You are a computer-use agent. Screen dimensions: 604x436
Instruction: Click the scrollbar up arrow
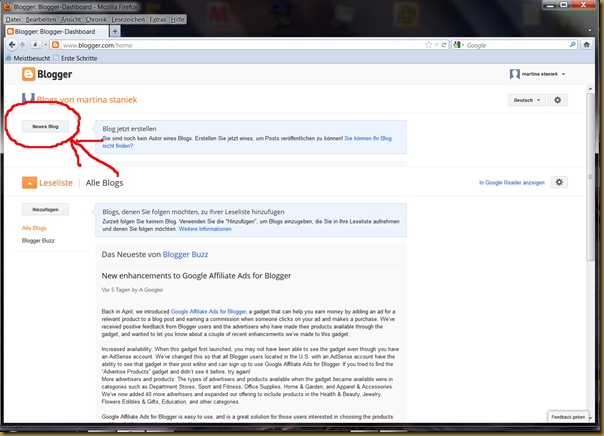pos(590,89)
